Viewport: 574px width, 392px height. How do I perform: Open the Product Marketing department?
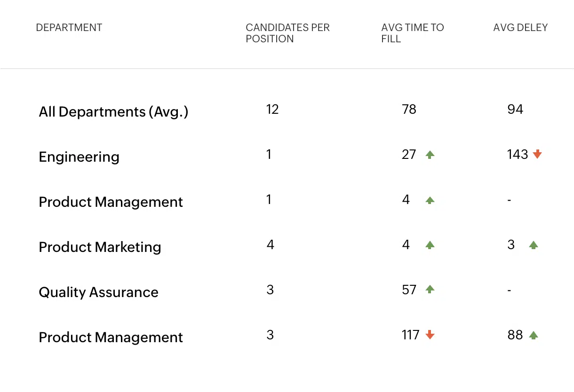pyautogui.click(x=100, y=247)
